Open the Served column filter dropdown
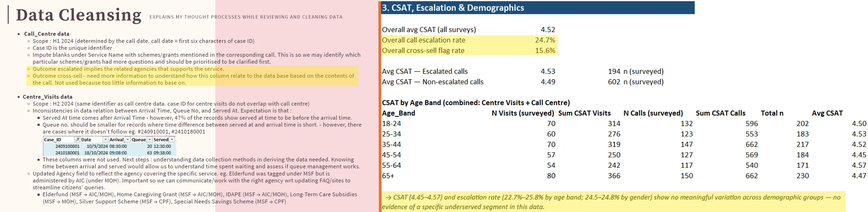868x212 pixels. click(172, 139)
